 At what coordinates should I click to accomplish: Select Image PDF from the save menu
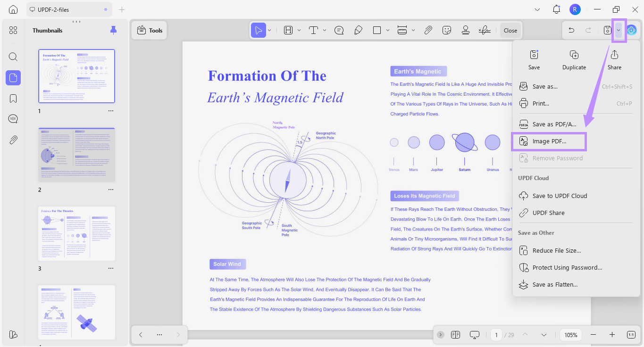549,141
